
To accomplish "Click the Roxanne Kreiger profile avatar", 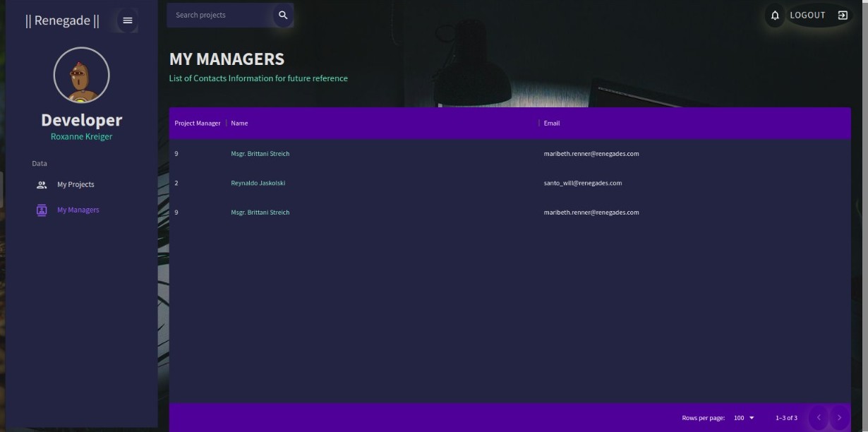I will [81, 75].
